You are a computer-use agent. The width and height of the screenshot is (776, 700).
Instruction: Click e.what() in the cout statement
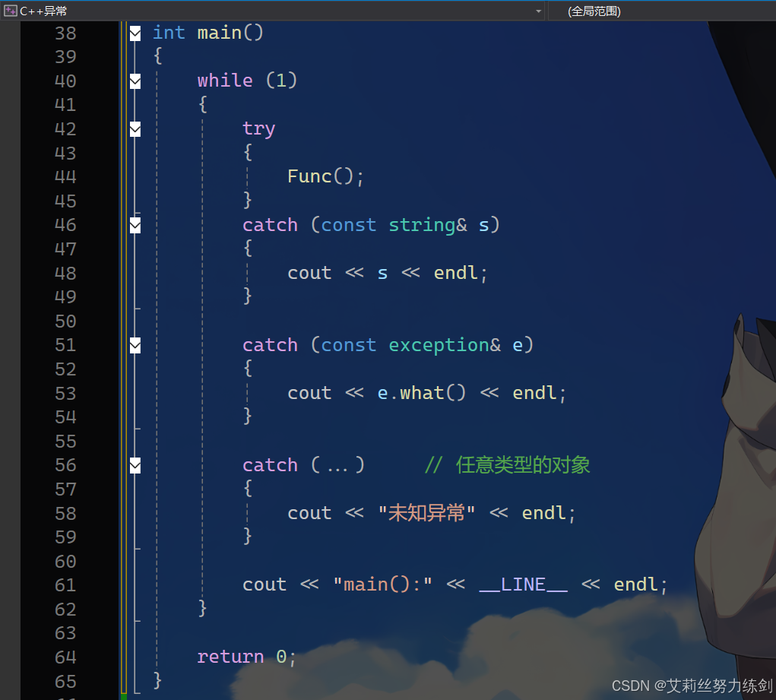point(422,393)
